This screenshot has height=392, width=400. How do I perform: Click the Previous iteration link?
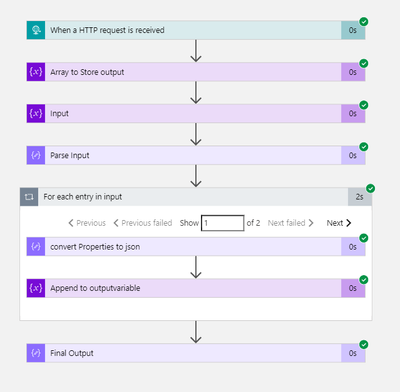click(87, 223)
